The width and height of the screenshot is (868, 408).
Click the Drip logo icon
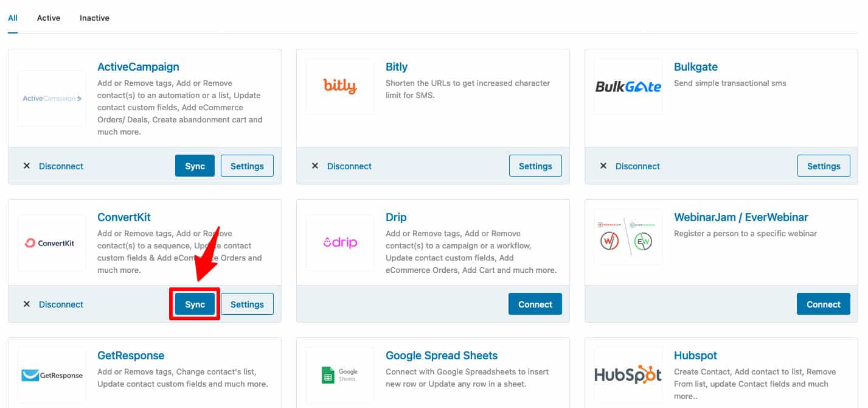tap(340, 242)
